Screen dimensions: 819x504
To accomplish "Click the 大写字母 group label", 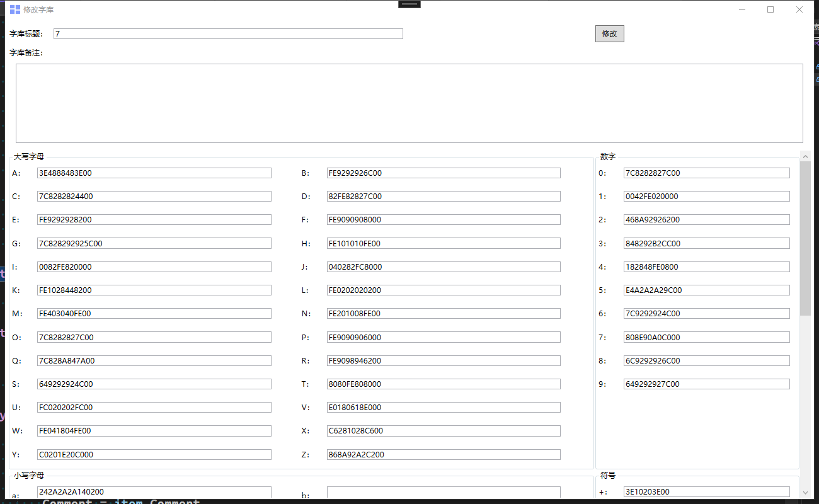I will pos(29,156).
